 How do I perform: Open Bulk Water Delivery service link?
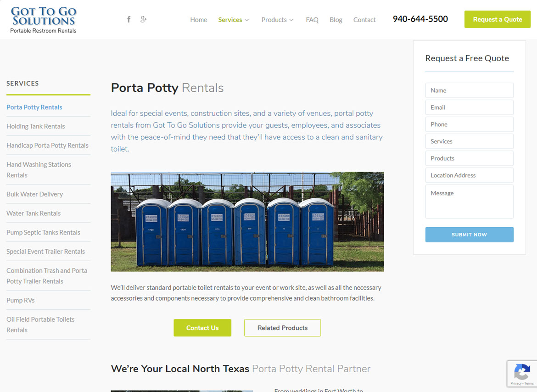pyautogui.click(x=34, y=194)
